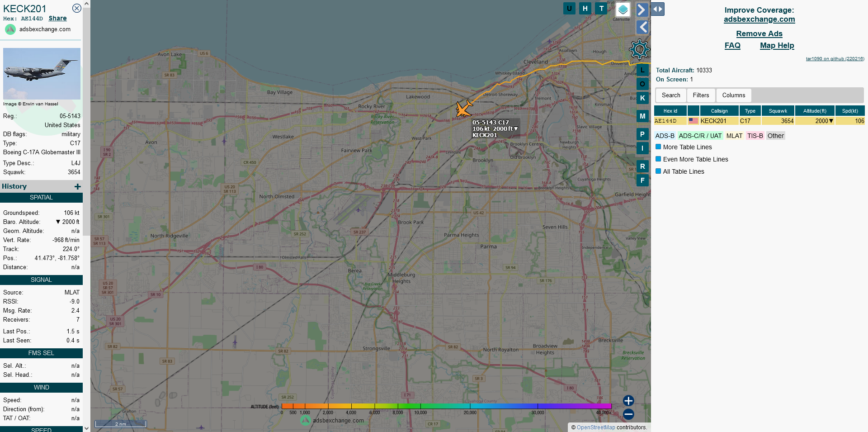Enable More Table Lines checkbox
This screenshot has width=868, height=432.
(658, 147)
